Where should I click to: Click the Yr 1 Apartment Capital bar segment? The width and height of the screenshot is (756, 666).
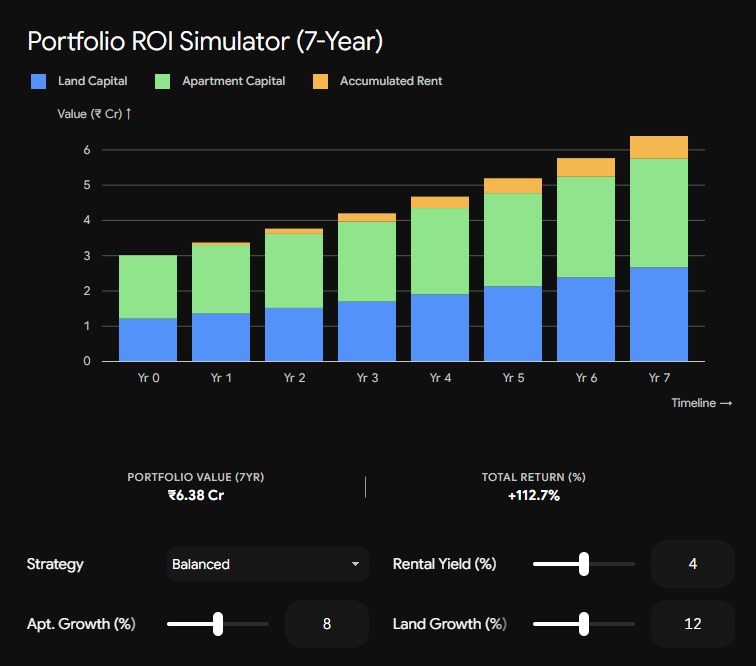[x=221, y=279]
